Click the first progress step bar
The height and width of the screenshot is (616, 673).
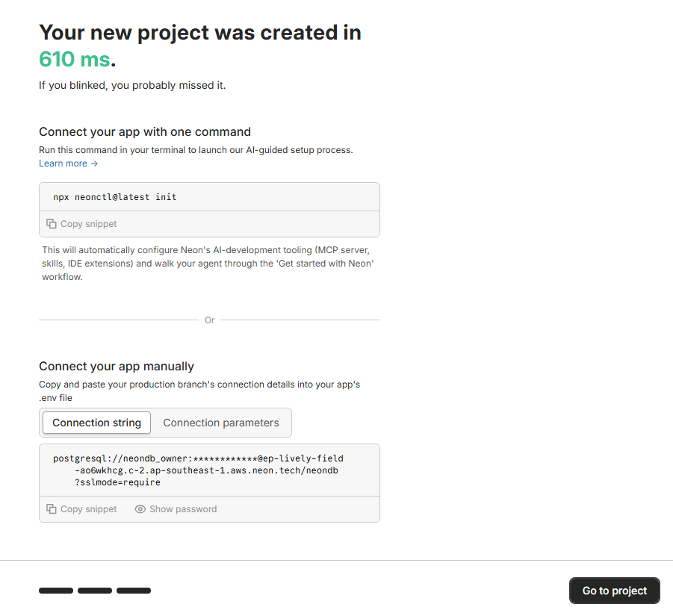tap(56, 591)
